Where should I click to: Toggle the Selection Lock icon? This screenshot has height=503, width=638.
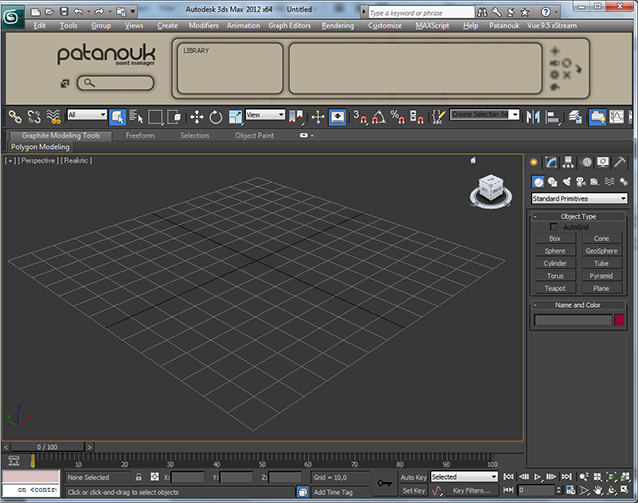click(139, 477)
